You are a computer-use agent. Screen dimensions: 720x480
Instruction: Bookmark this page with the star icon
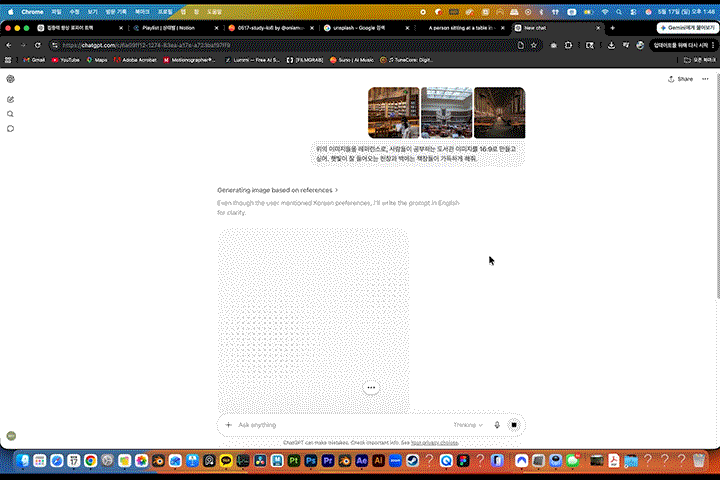click(534, 45)
